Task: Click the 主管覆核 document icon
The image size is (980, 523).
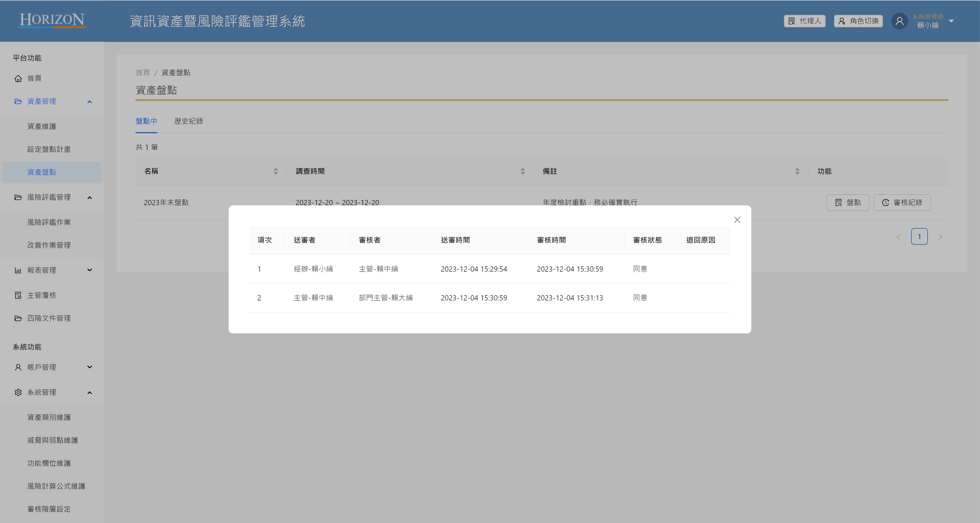Action: point(18,295)
